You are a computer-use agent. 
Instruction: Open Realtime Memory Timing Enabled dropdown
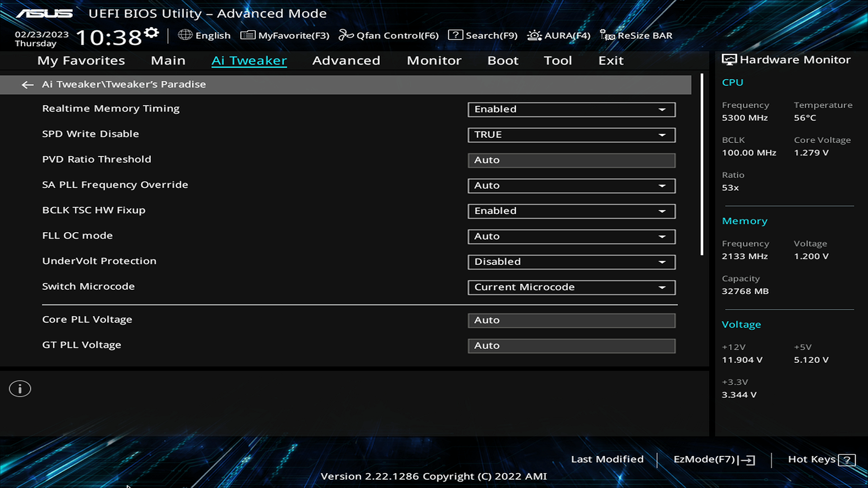571,109
